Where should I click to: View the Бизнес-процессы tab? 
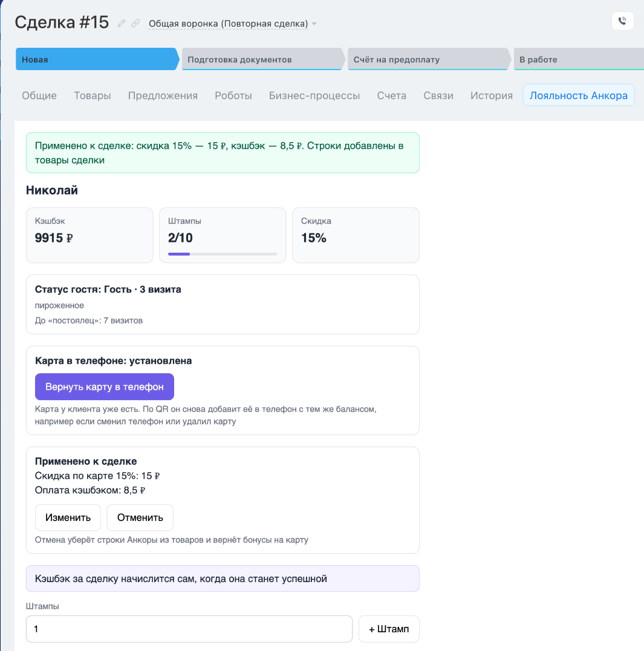point(314,96)
